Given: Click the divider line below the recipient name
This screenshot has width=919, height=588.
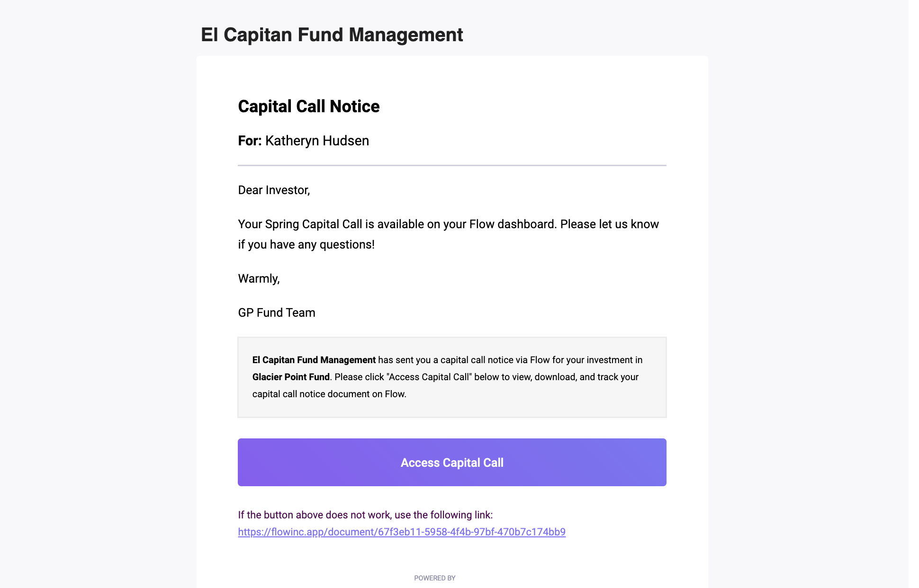Looking at the screenshot, I should [x=452, y=165].
